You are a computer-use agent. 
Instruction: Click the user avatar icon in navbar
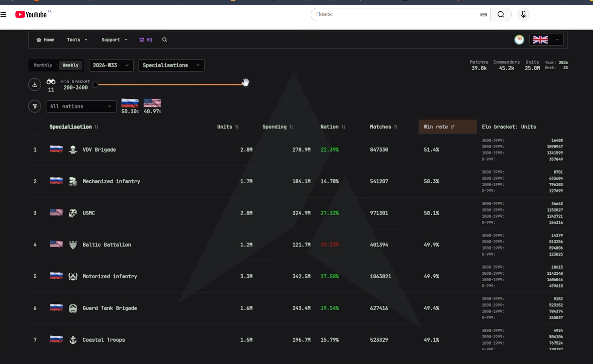coord(519,39)
